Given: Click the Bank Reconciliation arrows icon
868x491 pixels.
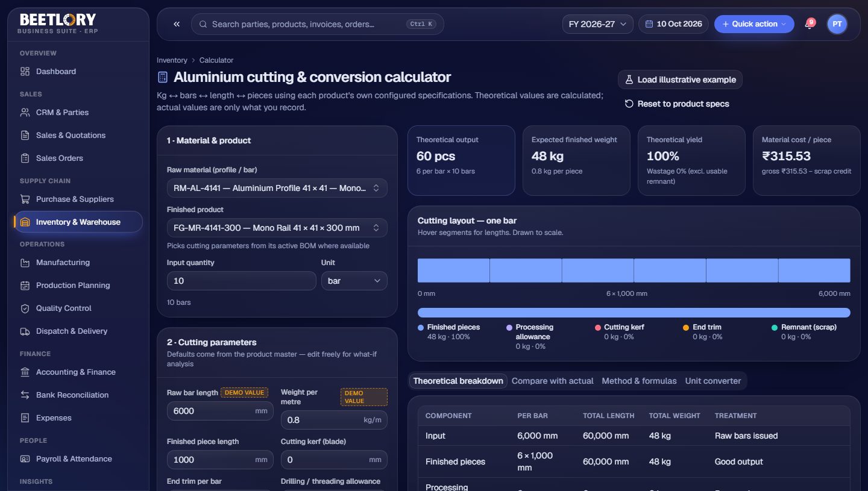Looking at the screenshot, I should [25, 395].
